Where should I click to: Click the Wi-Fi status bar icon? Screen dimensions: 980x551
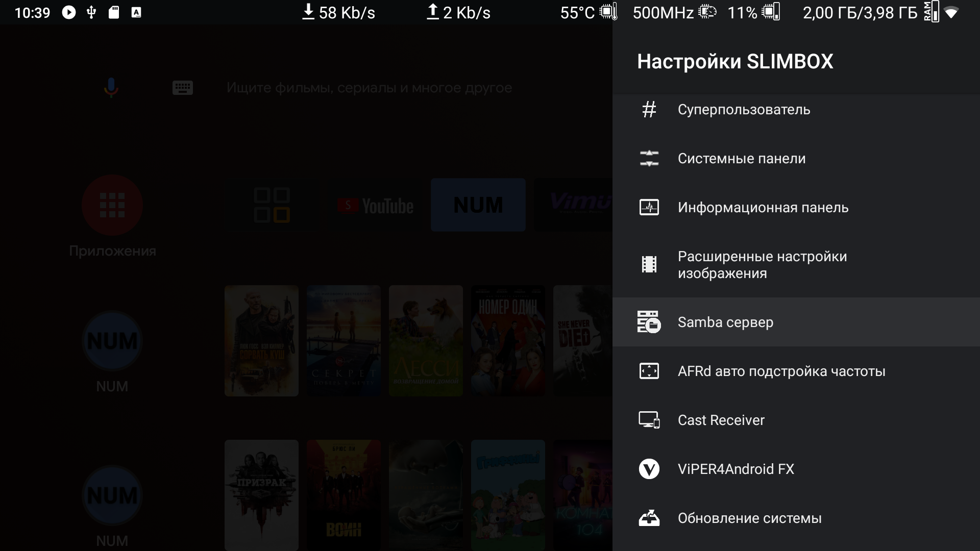(951, 13)
